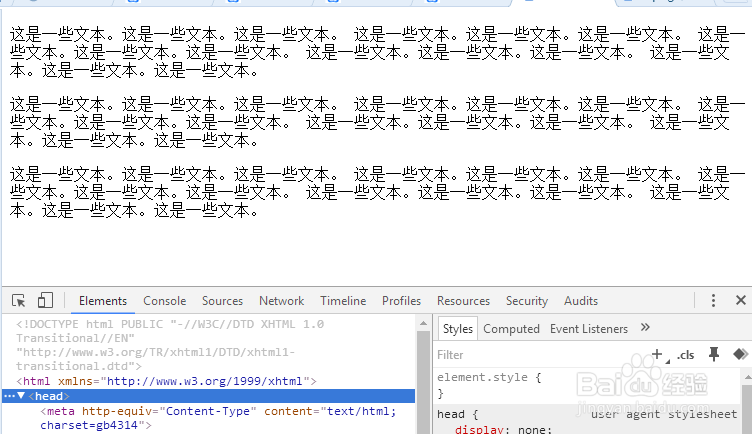The image size is (752, 434).
Task: Click the scroll-up arrow of Elements pane
Action: [x=423, y=324]
